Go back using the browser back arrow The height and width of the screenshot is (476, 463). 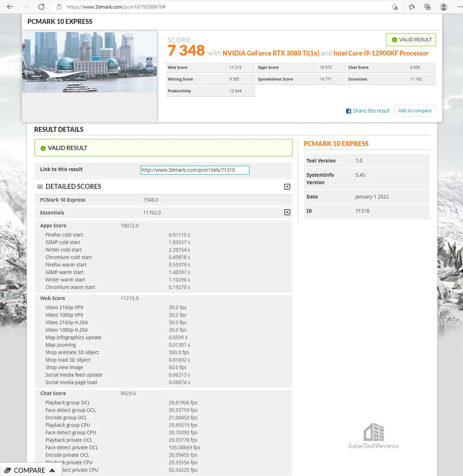(x=10, y=7)
